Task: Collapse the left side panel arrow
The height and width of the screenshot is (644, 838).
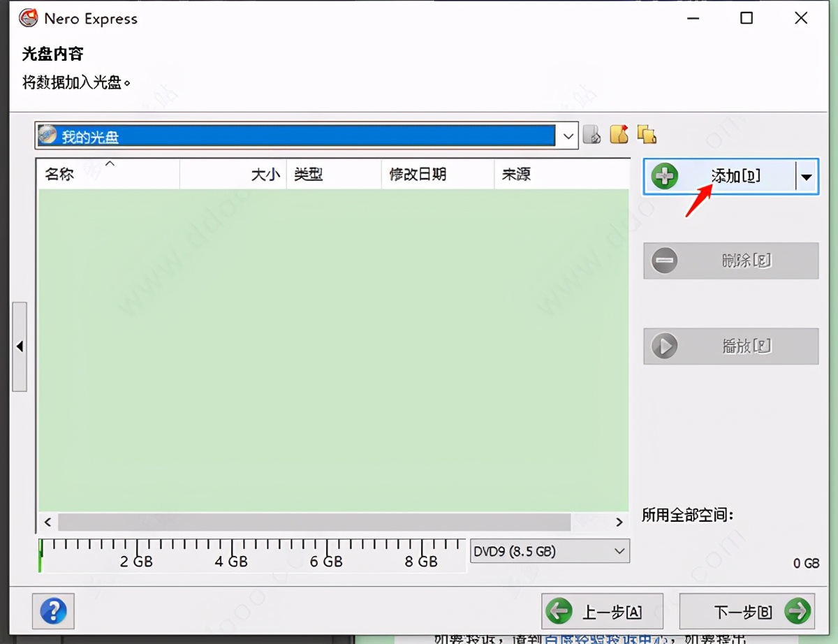Action: [x=20, y=347]
